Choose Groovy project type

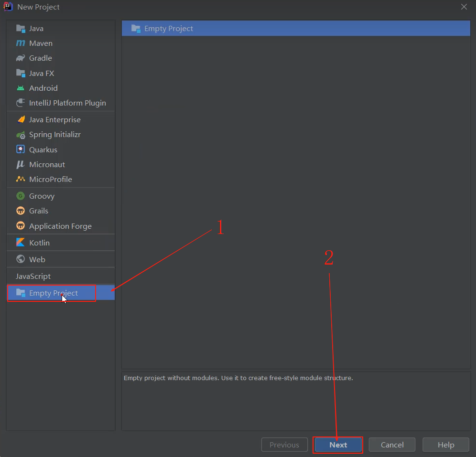pos(61,196)
